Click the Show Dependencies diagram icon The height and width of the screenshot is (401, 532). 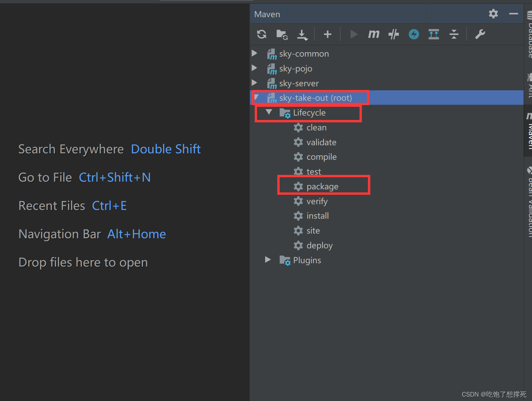pos(434,34)
